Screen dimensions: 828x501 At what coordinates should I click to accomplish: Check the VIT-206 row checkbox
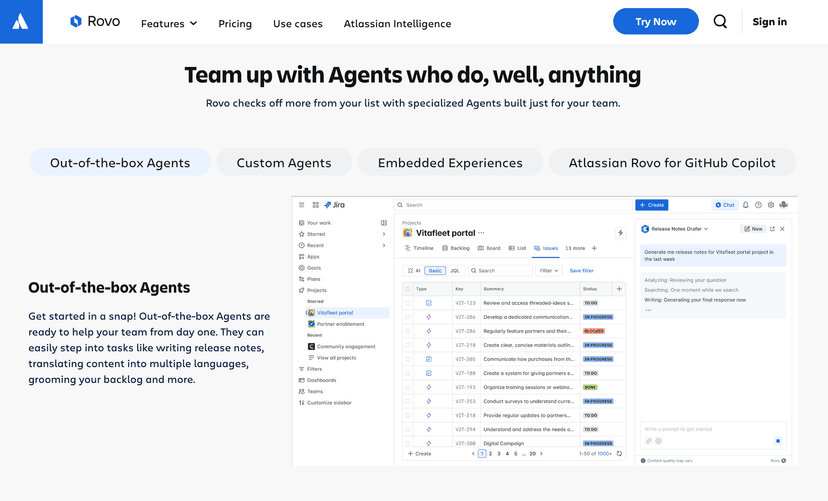(408, 317)
